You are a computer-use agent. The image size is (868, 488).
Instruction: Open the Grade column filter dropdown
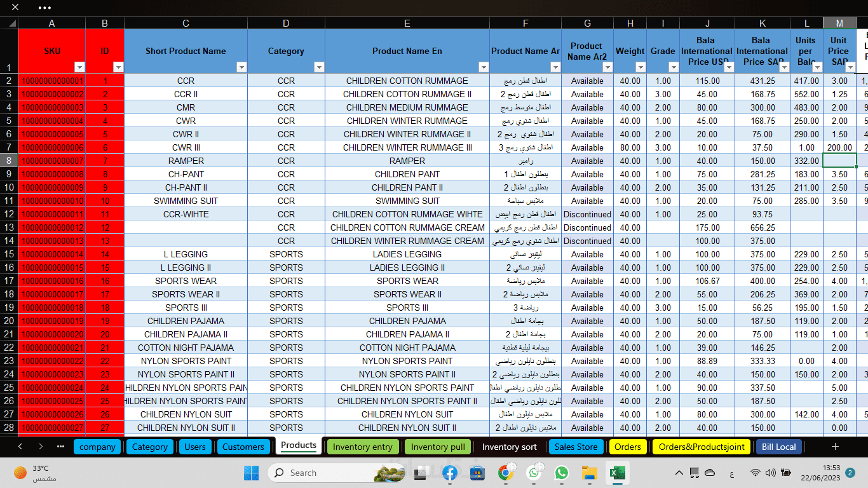(x=674, y=67)
